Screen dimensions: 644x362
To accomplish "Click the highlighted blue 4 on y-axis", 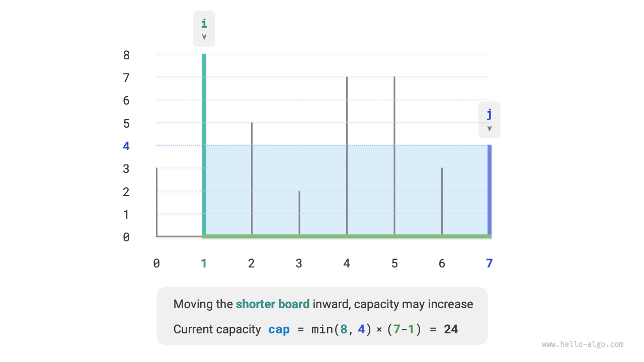I will 126,146.
